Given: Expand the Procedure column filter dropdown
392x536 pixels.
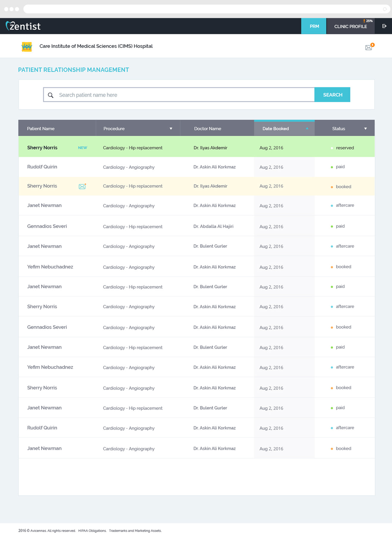Looking at the screenshot, I should click(171, 129).
